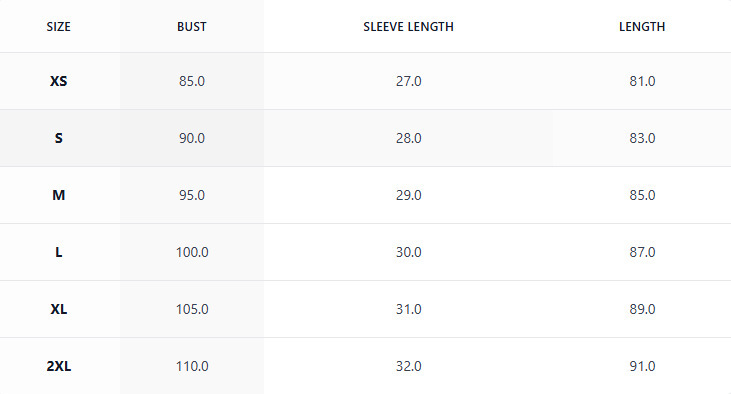The height and width of the screenshot is (394, 731).
Task: Choose the M size row label
Action: [58, 195]
